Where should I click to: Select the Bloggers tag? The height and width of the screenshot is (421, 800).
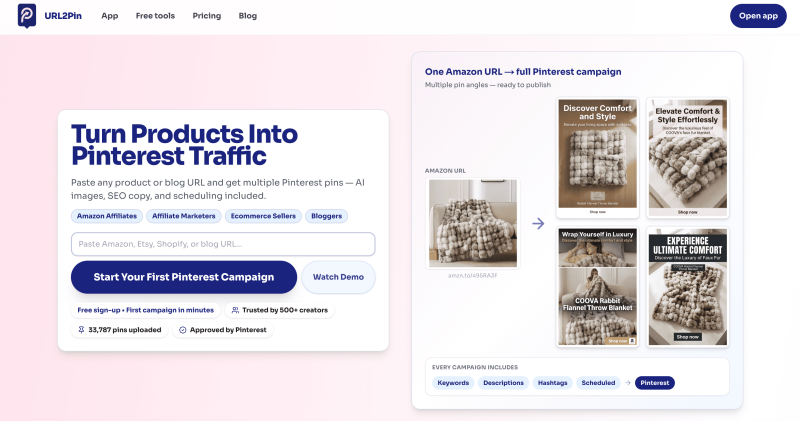pos(327,216)
